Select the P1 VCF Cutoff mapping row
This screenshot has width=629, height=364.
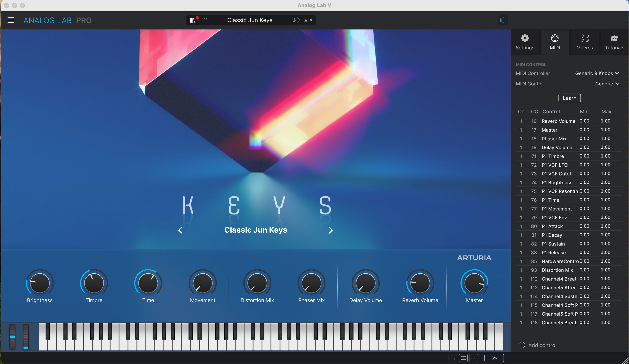pos(557,174)
